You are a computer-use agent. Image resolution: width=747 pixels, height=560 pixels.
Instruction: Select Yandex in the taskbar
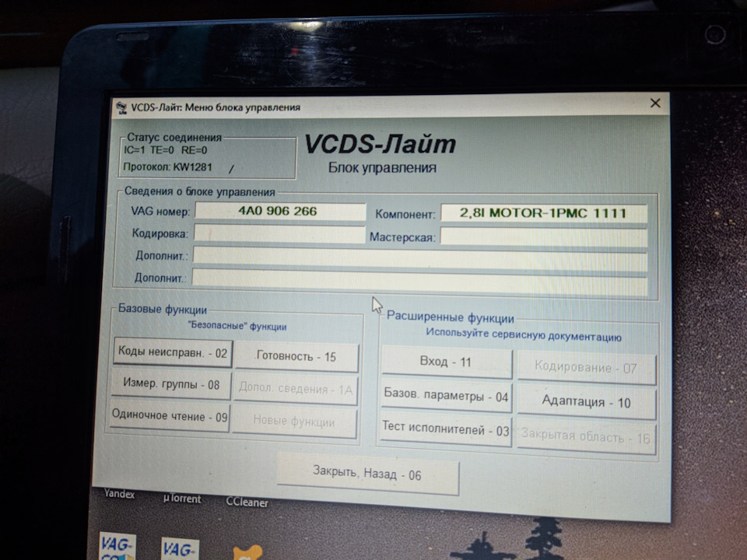[121, 493]
